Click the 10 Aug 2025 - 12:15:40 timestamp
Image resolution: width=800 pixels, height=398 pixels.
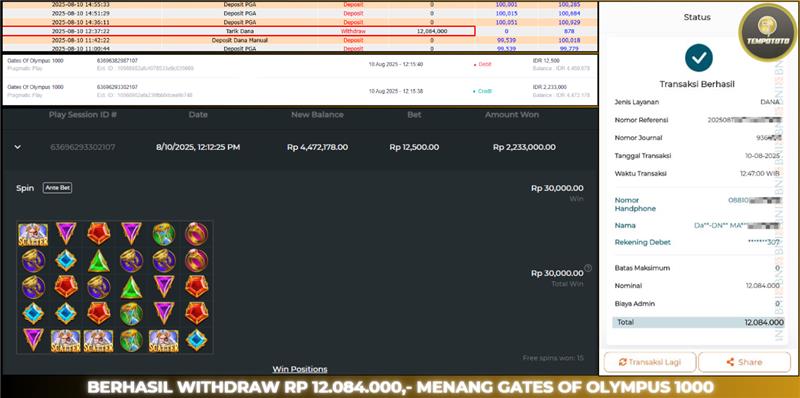395,64
